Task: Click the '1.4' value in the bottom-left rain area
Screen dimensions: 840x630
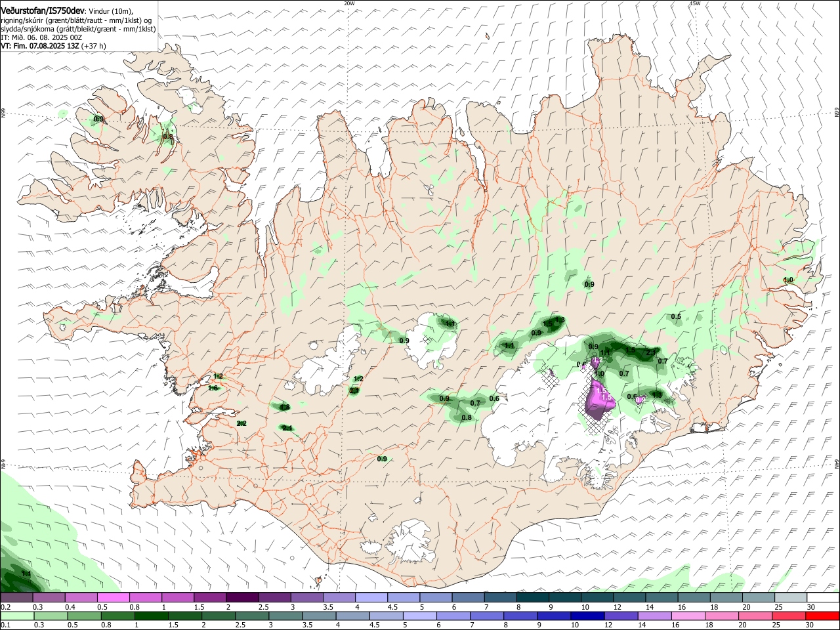Action: pyautogui.click(x=26, y=574)
